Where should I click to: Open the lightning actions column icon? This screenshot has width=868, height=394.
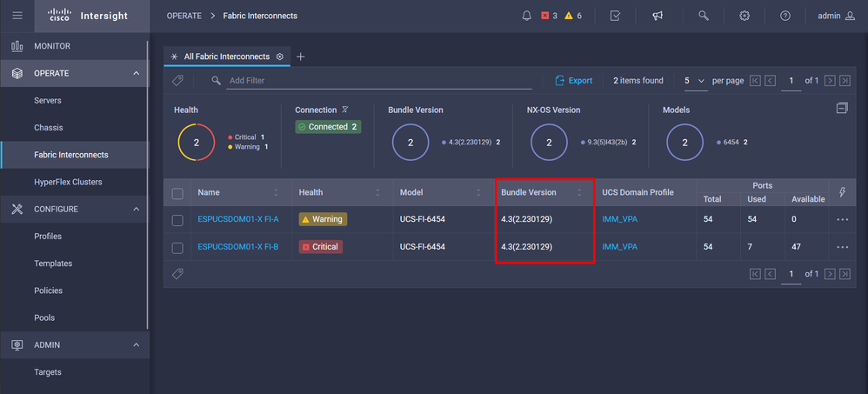click(843, 192)
